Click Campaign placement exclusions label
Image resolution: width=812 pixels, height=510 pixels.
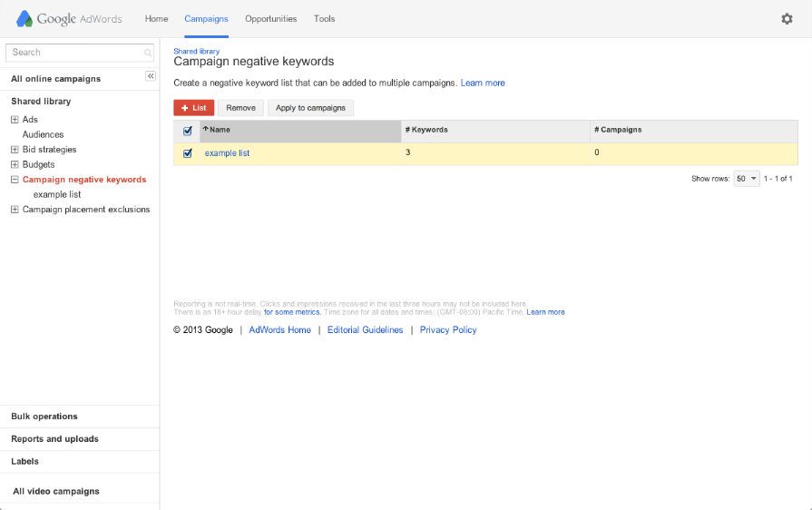[x=86, y=210]
